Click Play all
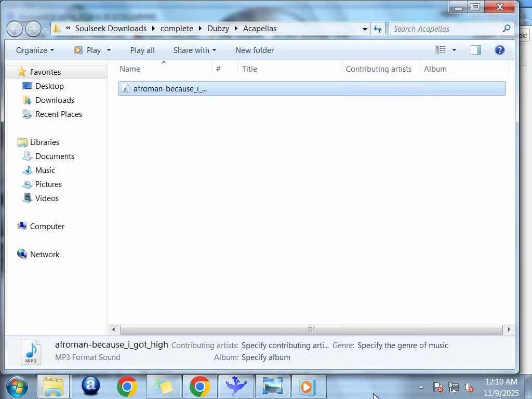This screenshot has width=532, height=399. pyautogui.click(x=142, y=50)
